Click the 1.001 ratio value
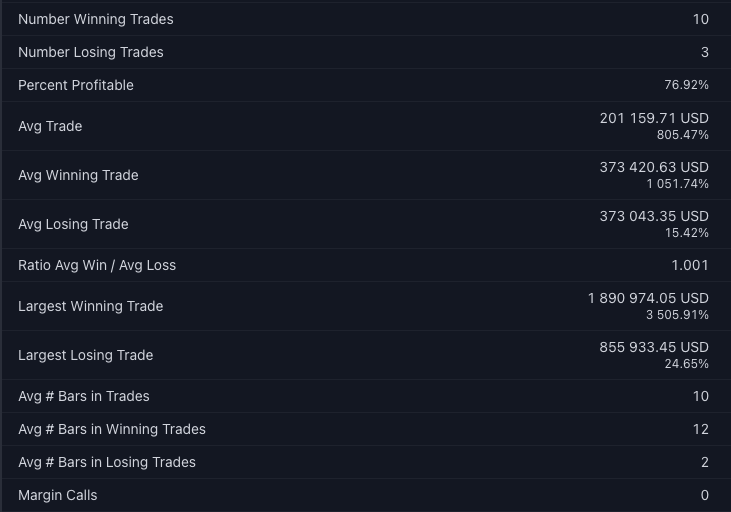Image resolution: width=731 pixels, height=512 pixels. (x=690, y=265)
